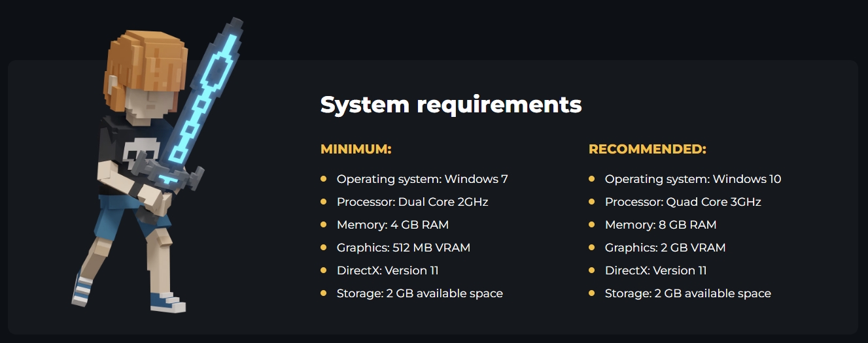Click the bullet beside Windows 7
The height and width of the screenshot is (343, 868).
pyautogui.click(x=323, y=178)
